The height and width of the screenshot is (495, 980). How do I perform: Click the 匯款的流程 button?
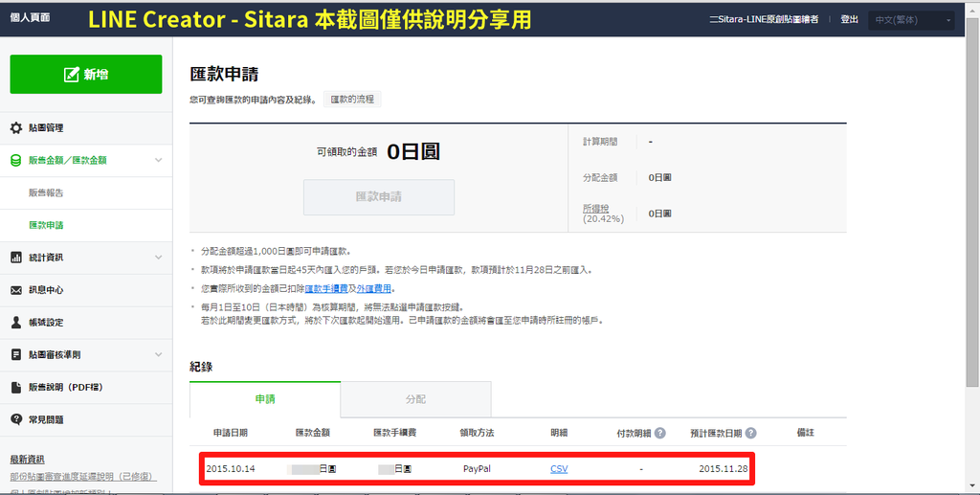tap(352, 100)
